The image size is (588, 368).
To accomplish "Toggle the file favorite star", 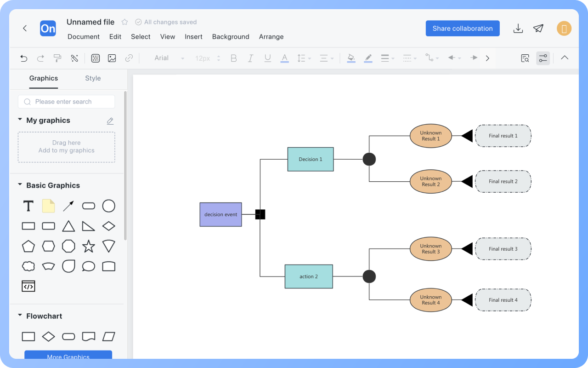I will point(124,22).
